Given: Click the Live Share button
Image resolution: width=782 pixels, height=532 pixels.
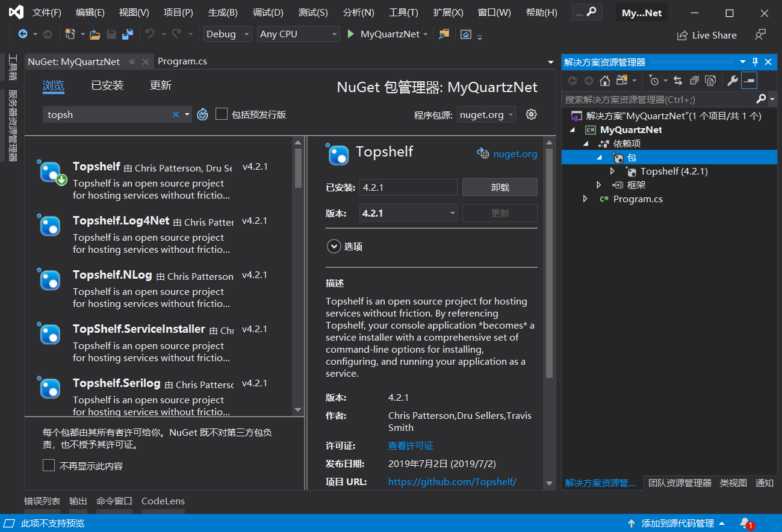Looking at the screenshot, I should point(707,35).
